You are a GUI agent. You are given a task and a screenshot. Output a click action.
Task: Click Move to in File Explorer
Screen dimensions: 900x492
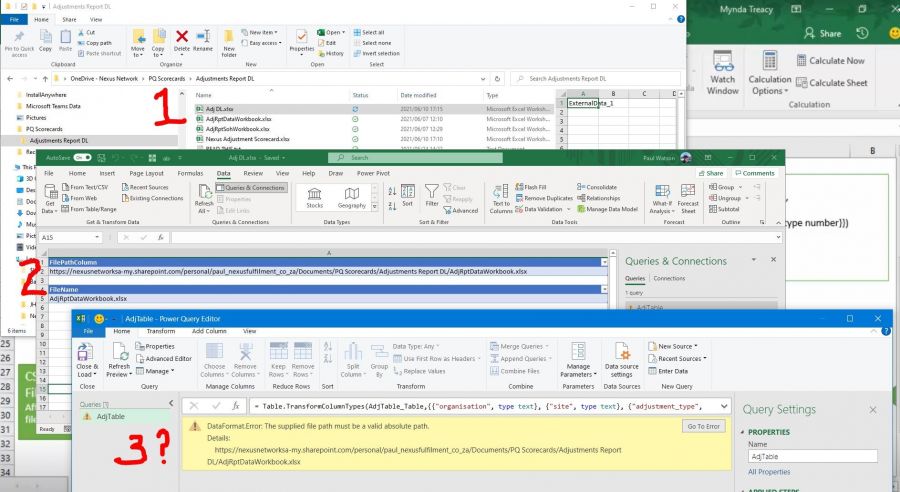tap(138, 43)
